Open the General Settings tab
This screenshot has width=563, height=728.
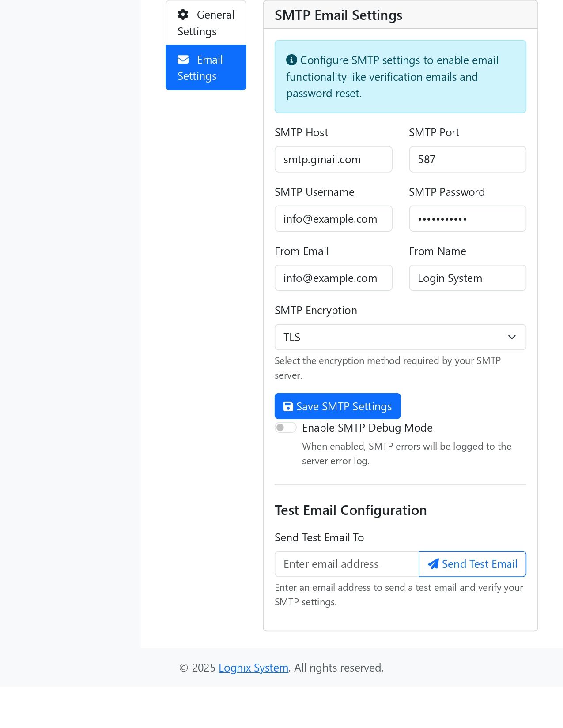click(206, 23)
